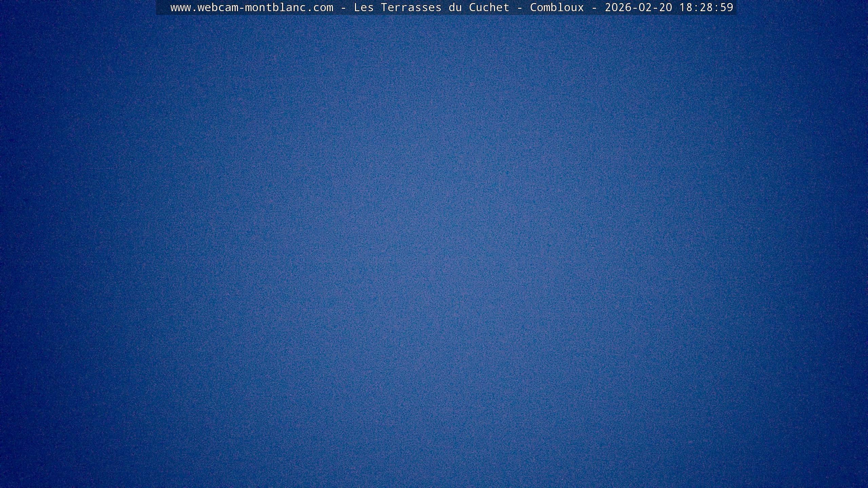Click the seconds '59' in the timestamp
Screen dimensions: 868x488
tap(726, 7)
